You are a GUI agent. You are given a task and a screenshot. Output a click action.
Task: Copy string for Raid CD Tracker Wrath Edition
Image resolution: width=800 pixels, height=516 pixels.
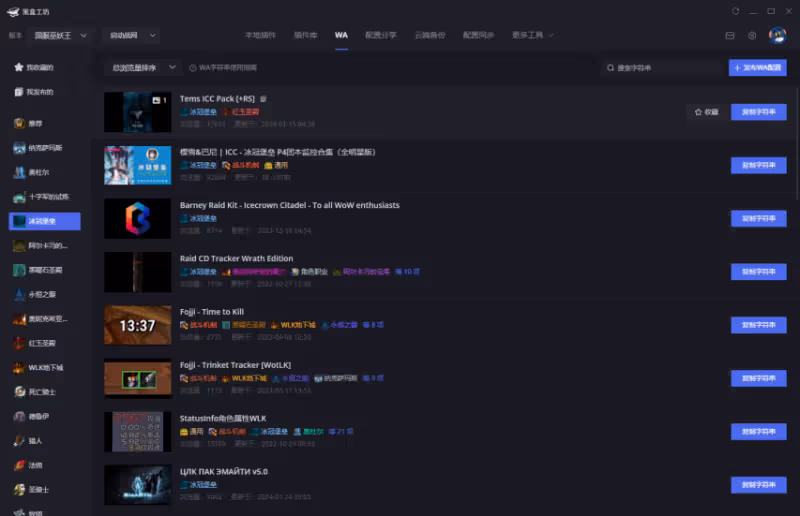[x=759, y=272]
